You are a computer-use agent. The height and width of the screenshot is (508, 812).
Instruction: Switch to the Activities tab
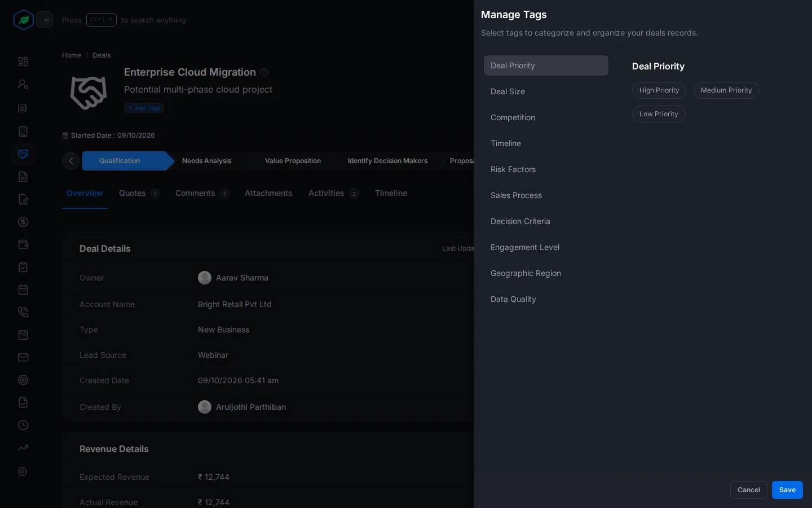tap(333, 193)
